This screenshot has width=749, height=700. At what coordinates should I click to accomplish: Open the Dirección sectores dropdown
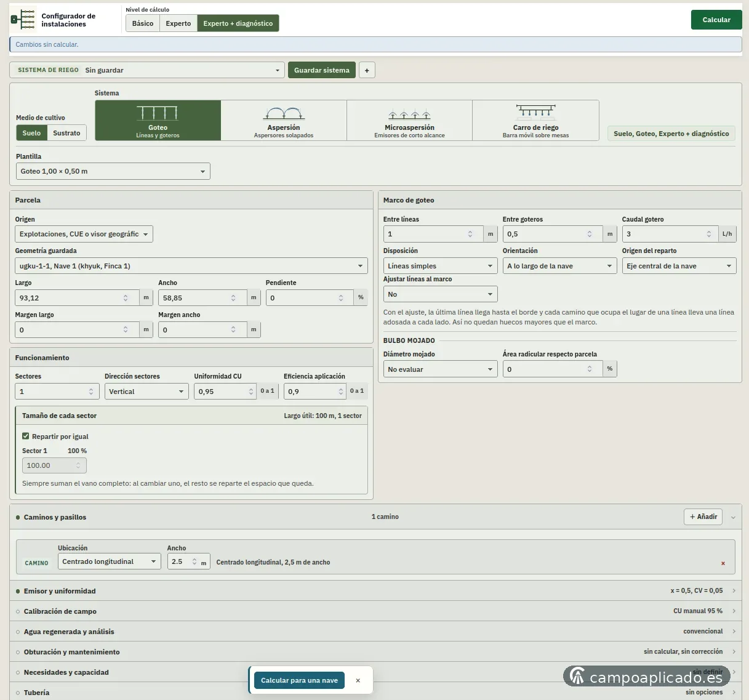pyautogui.click(x=146, y=392)
